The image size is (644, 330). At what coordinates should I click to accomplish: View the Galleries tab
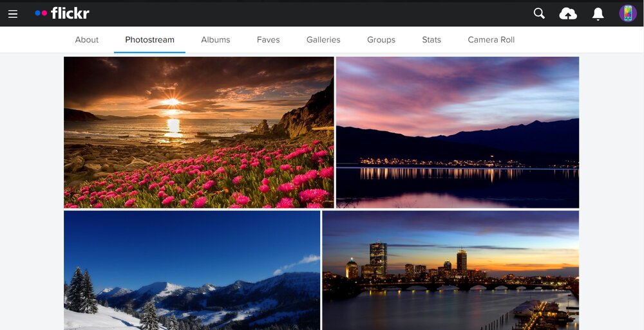click(x=323, y=40)
